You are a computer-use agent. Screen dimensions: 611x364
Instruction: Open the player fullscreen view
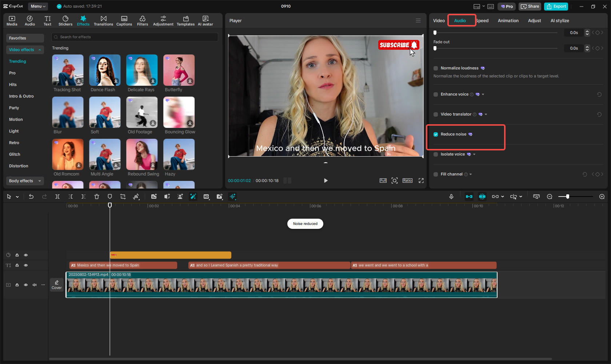point(421,181)
